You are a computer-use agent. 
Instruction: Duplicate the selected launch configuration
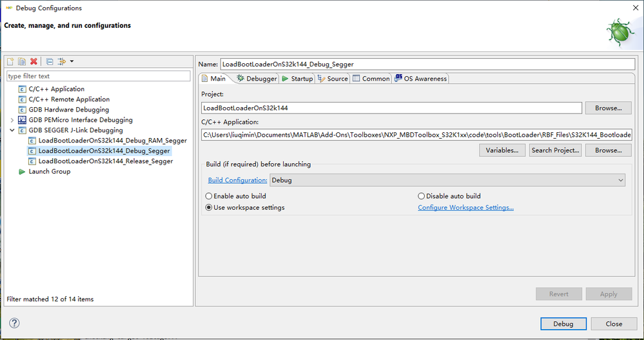[x=22, y=61]
